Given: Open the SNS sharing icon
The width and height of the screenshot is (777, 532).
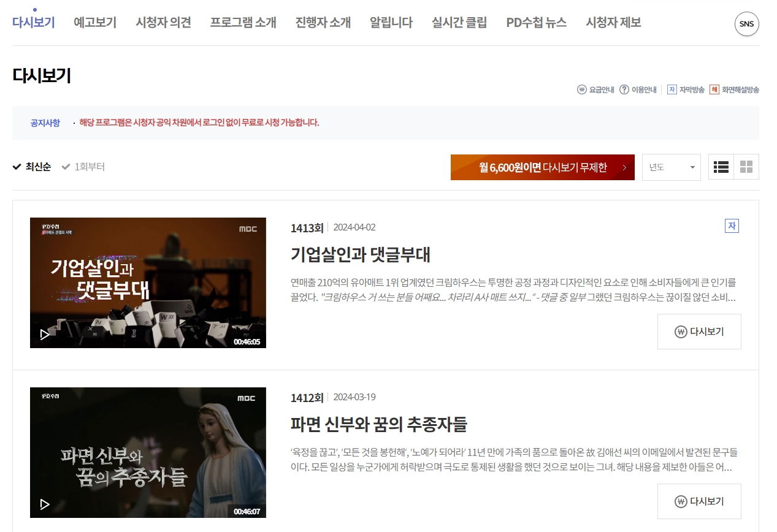Looking at the screenshot, I should pyautogui.click(x=746, y=25).
